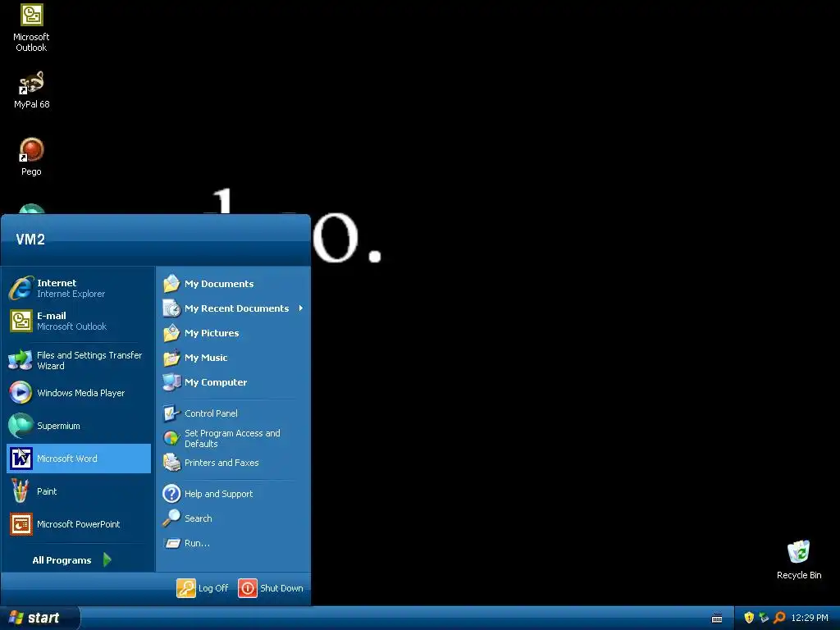Open MyPal 68 desktop icon
Viewport: 840px width, 630px height.
tap(31, 90)
